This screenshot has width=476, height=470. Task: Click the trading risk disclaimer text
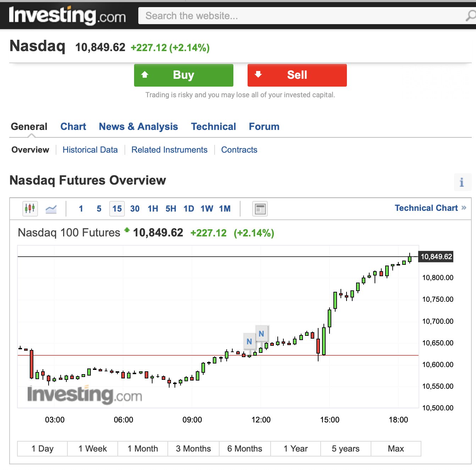pyautogui.click(x=240, y=95)
